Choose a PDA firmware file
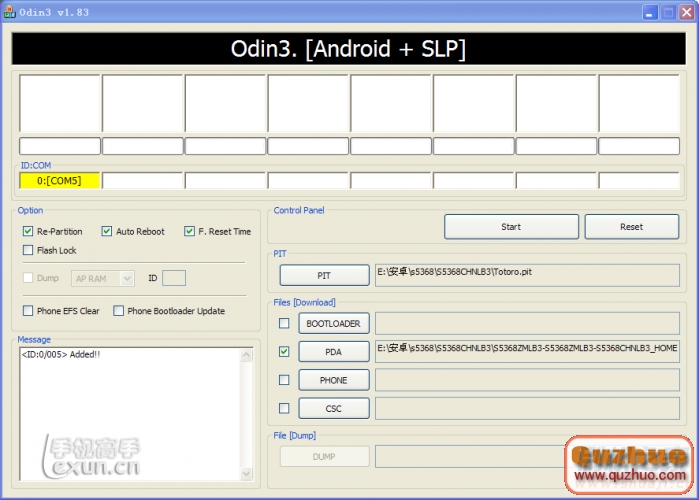 pos(334,352)
